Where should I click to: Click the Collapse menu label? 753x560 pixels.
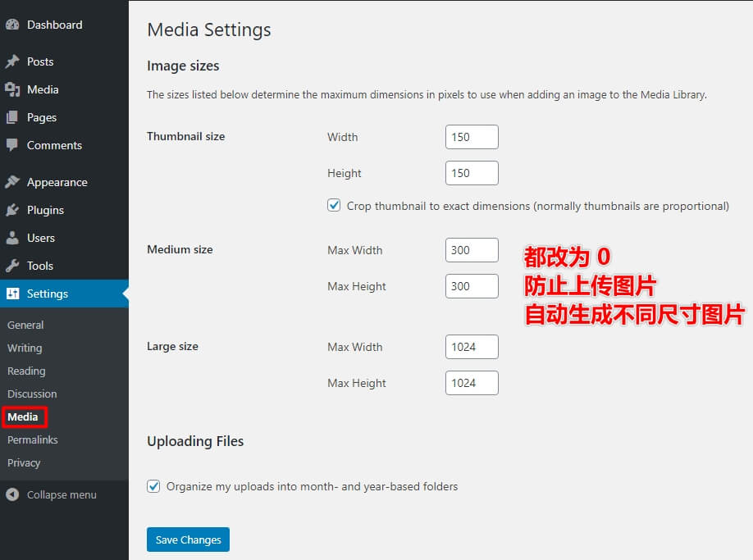click(62, 494)
